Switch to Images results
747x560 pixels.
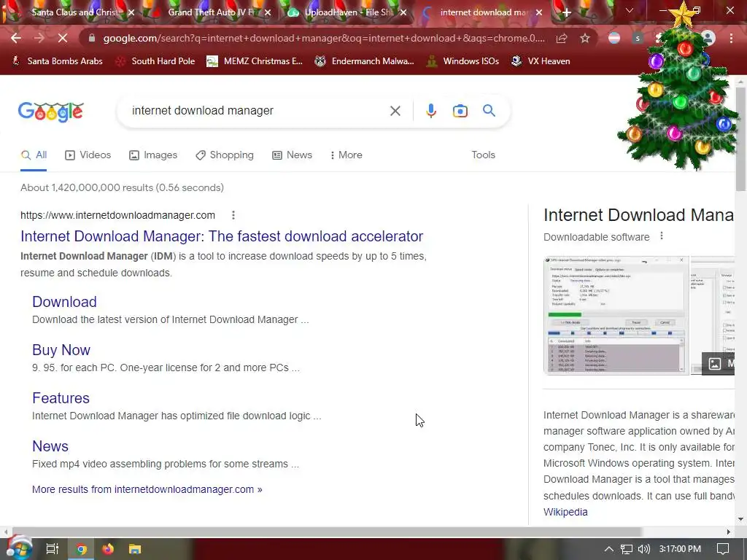(x=153, y=155)
